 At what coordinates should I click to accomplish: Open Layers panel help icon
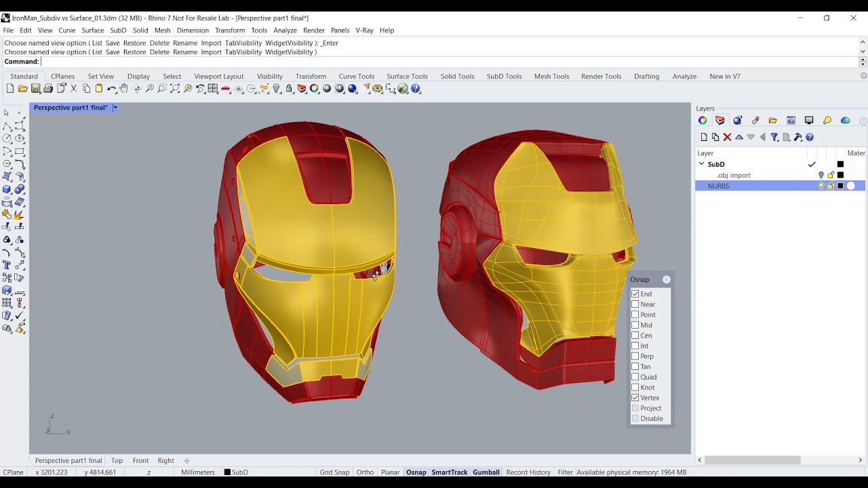click(810, 137)
